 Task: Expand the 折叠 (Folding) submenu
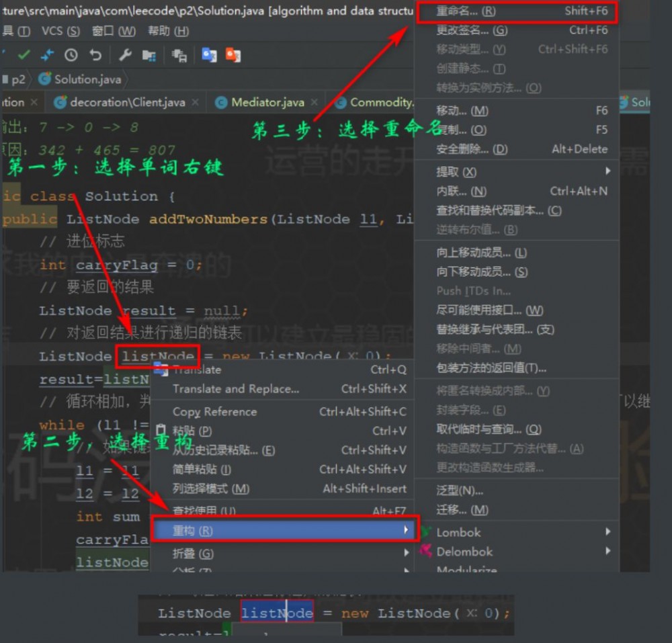192,552
